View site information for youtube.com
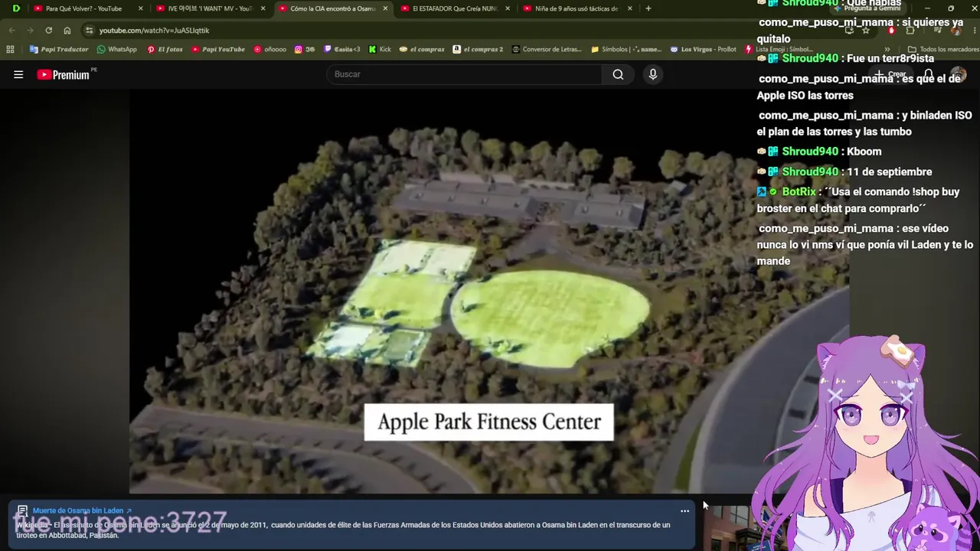The image size is (980, 551). [x=90, y=31]
